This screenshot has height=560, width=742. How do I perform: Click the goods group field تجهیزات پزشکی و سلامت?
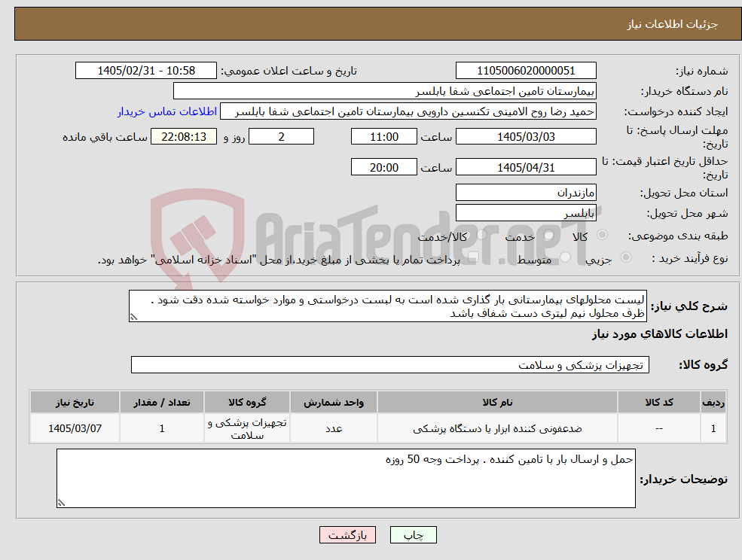390,364
